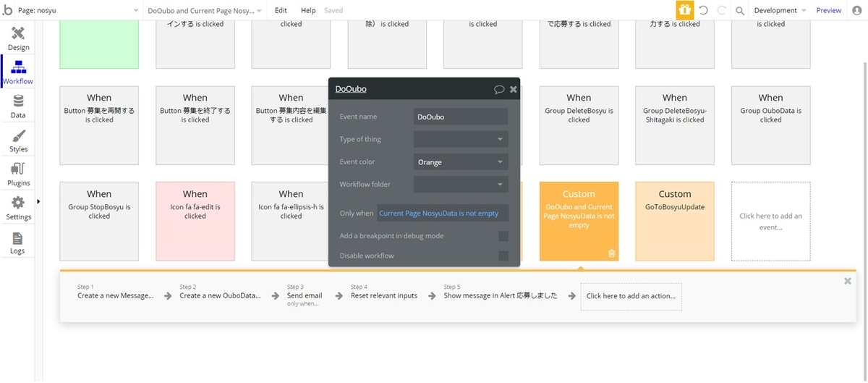The width and height of the screenshot is (868, 383).
Task: Enable breakpoint in debug mode checkbox
Action: 503,236
